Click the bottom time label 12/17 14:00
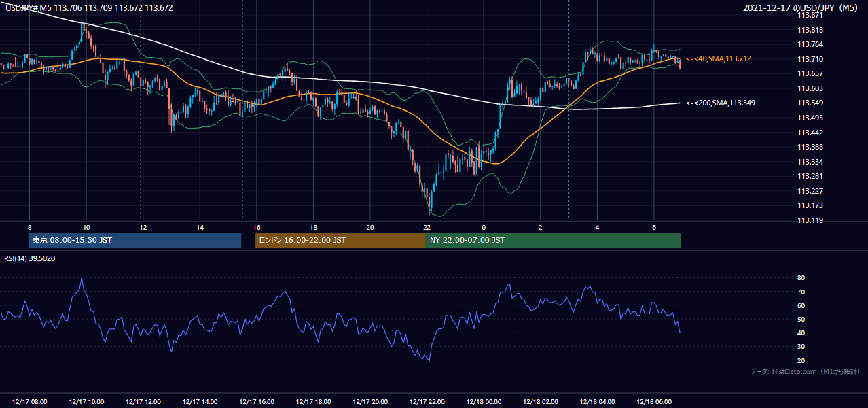 tap(200, 402)
